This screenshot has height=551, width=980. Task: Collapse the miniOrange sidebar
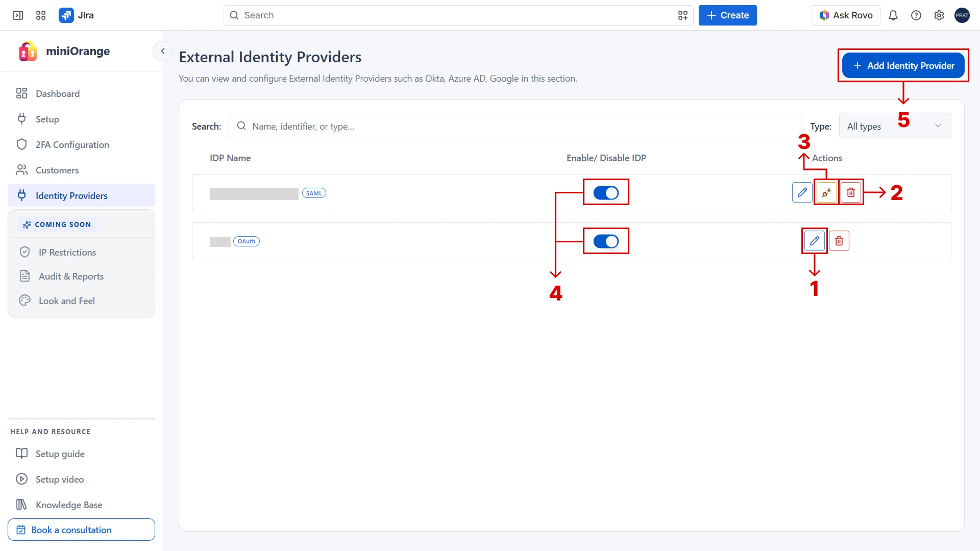click(163, 51)
